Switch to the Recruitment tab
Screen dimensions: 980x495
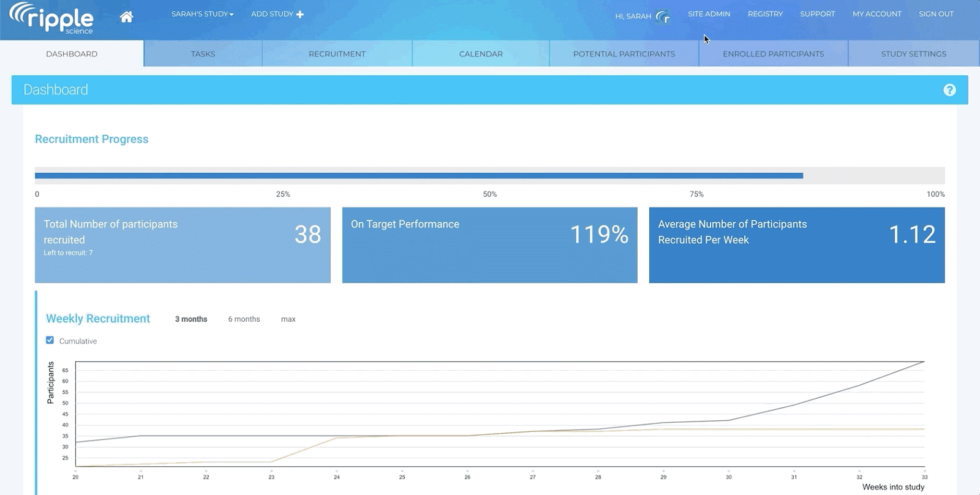pos(337,54)
